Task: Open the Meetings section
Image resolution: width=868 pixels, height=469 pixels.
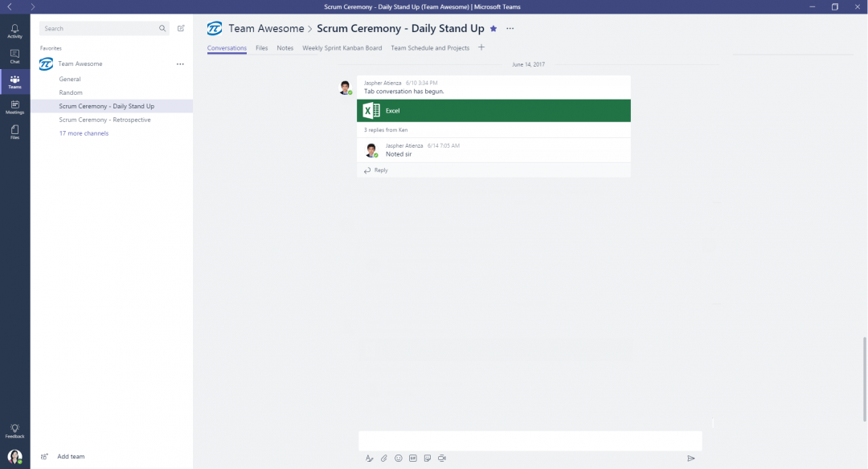Action: [x=14, y=107]
